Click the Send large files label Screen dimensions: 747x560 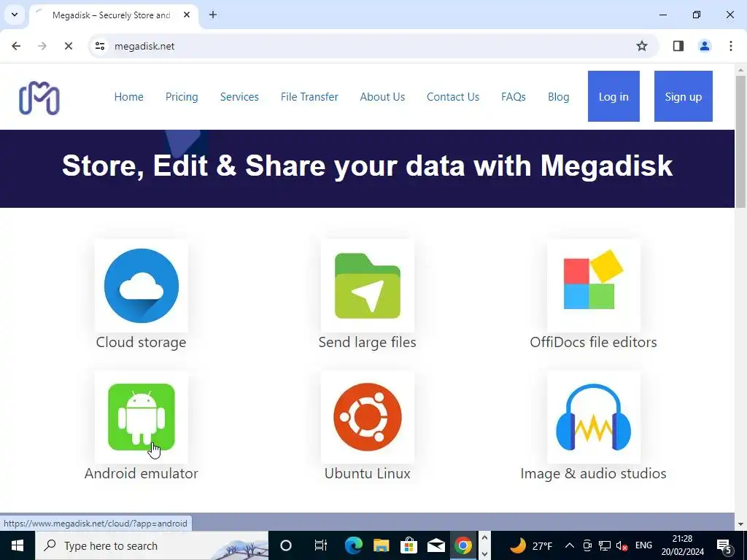368,343
